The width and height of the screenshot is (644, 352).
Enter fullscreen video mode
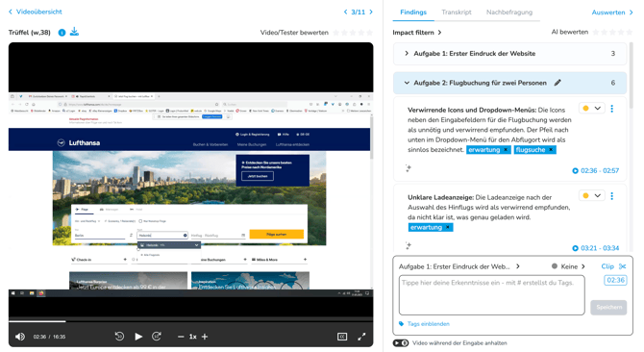[361, 337]
